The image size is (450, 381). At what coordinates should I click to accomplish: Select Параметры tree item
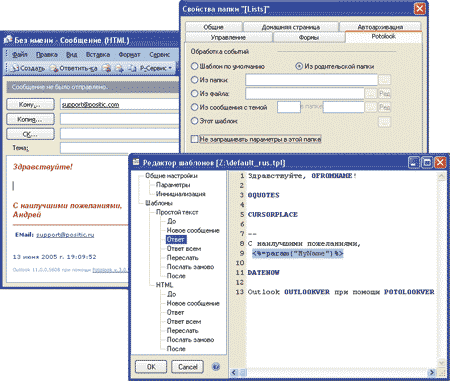click(x=173, y=185)
